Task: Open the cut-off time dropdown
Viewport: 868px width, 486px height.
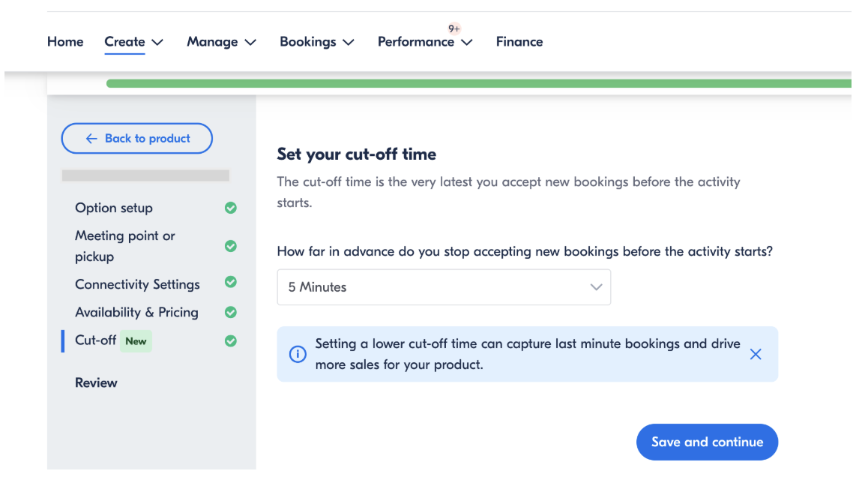Action: tap(444, 287)
